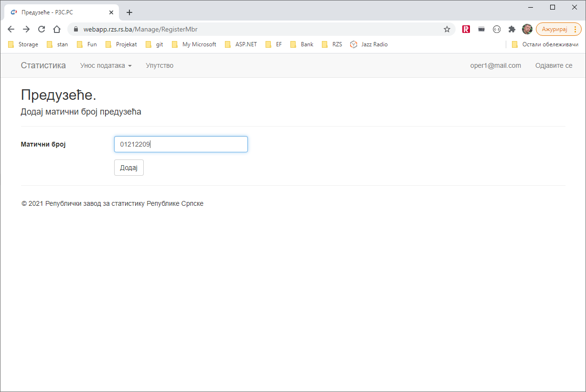Go to browser home page

pos(57,29)
